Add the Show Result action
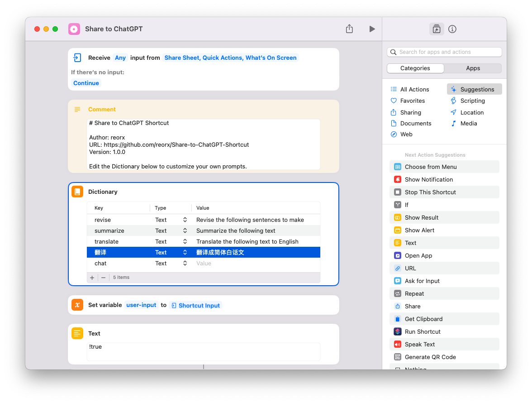 coord(444,218)
